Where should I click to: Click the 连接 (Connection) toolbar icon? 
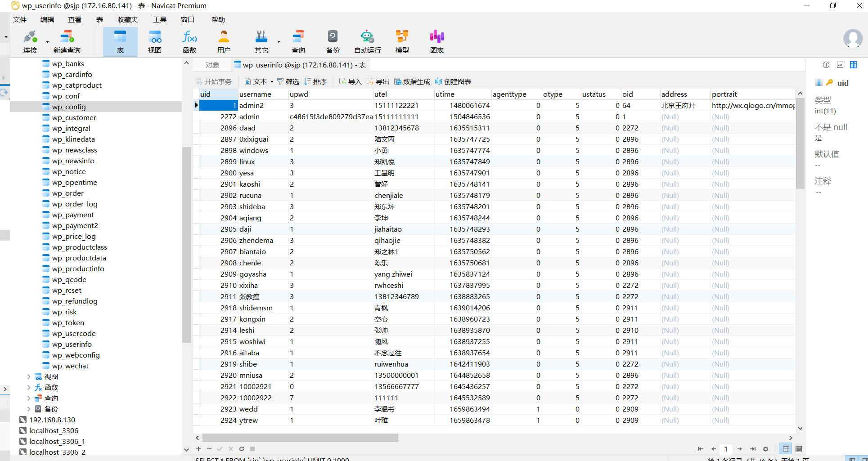pyautogui.click(x=30, y=41)
